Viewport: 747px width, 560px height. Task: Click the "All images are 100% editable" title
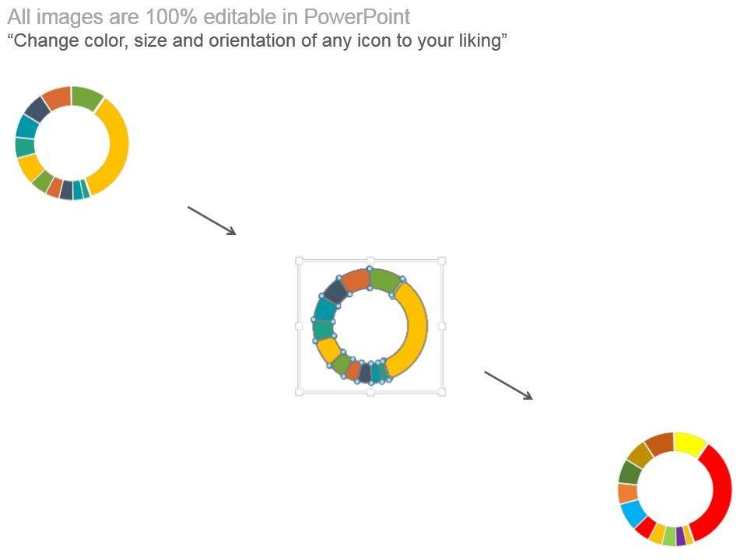(209, 16)
